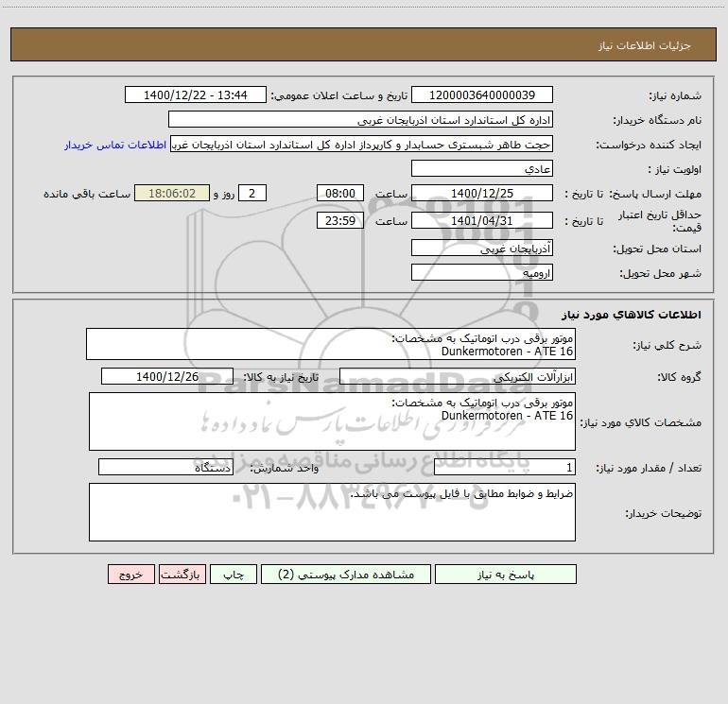Click the تاریخ و ساعت اعلان عمومی label
The image size is (728, 704).
click(339, 95)
